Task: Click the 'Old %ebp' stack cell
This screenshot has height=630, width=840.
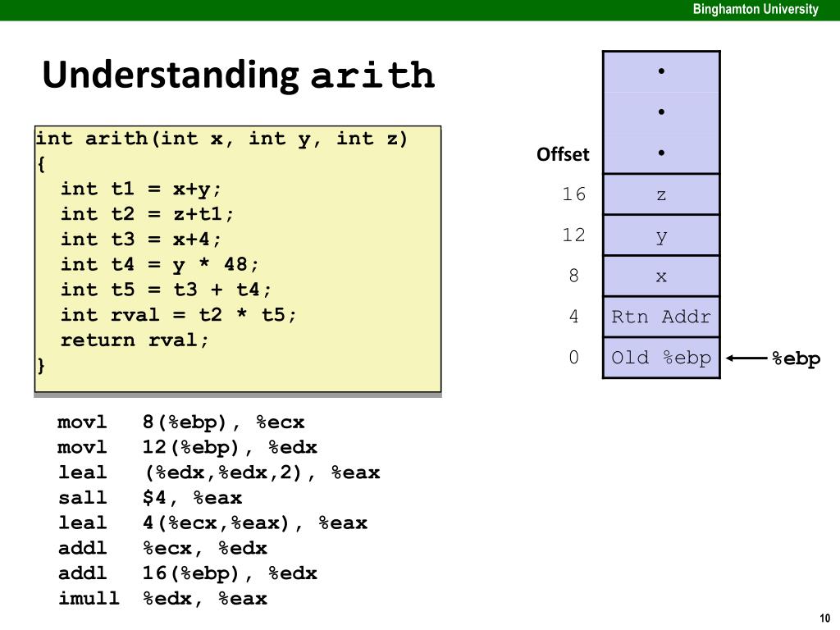Action: 661,358
